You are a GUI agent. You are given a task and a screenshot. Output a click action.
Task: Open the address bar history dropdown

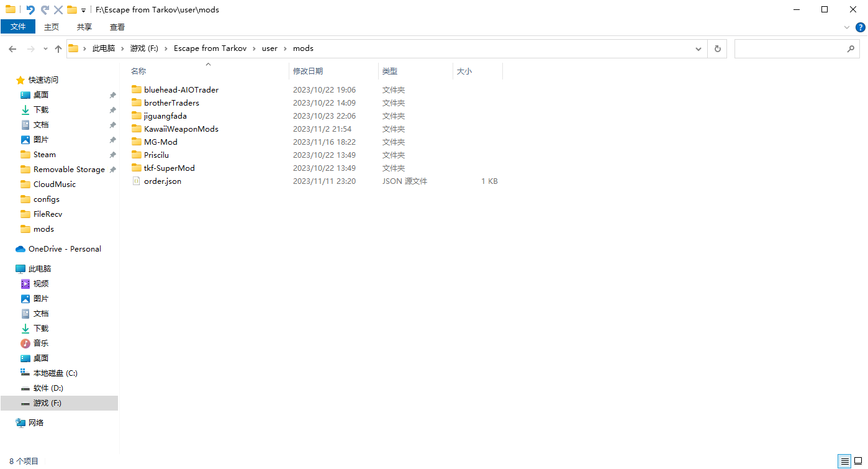(x=698, y=48)
